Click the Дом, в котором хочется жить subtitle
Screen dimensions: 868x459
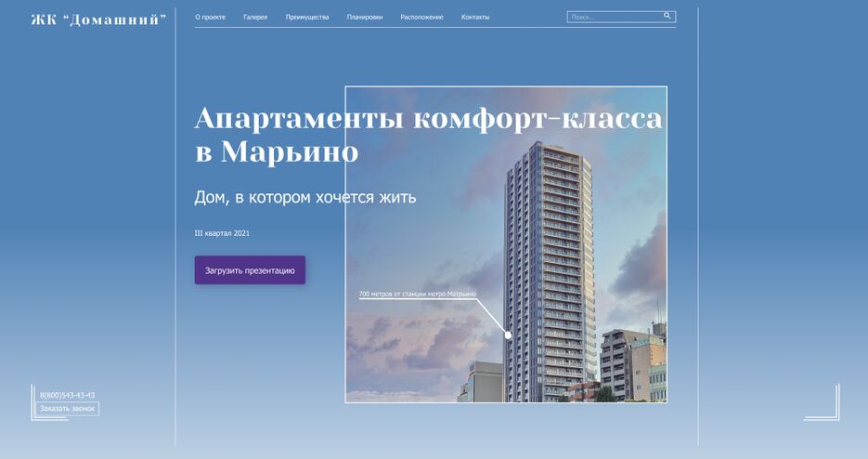304,197
